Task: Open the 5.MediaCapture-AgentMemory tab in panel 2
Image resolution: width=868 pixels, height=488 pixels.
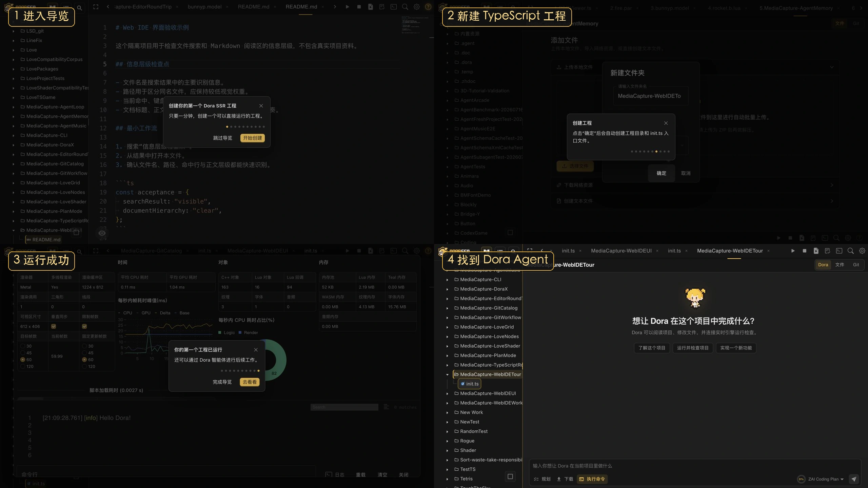Action: tap(796, 8)
